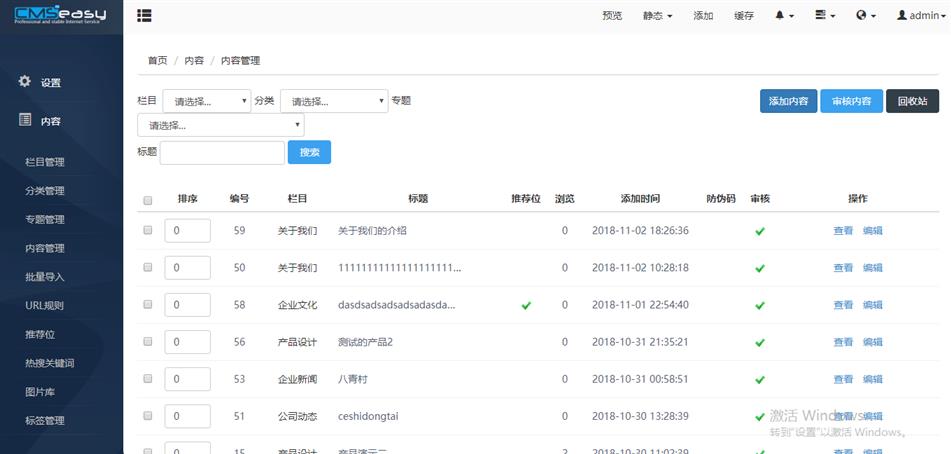Go to 栏目管理 in the sidebar
This screenshot has width=951, height=454.
click(x=45, y=162)
